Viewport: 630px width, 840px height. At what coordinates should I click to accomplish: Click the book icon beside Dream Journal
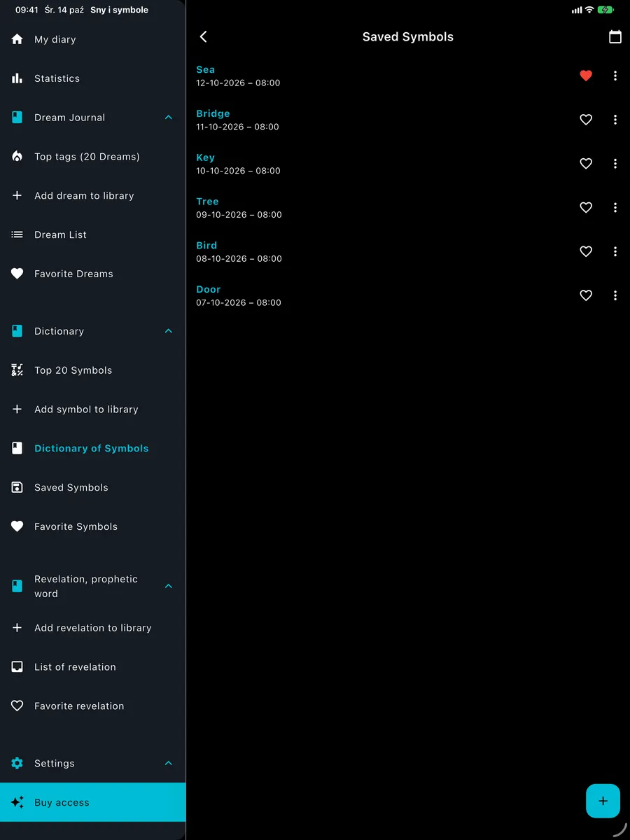tap(17, 118)
